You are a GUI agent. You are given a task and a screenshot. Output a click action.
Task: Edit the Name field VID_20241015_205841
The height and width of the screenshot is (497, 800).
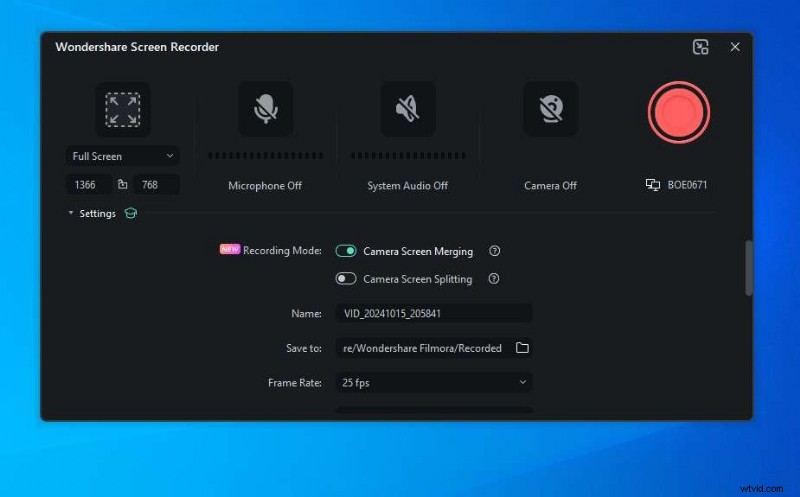point(434,313)
